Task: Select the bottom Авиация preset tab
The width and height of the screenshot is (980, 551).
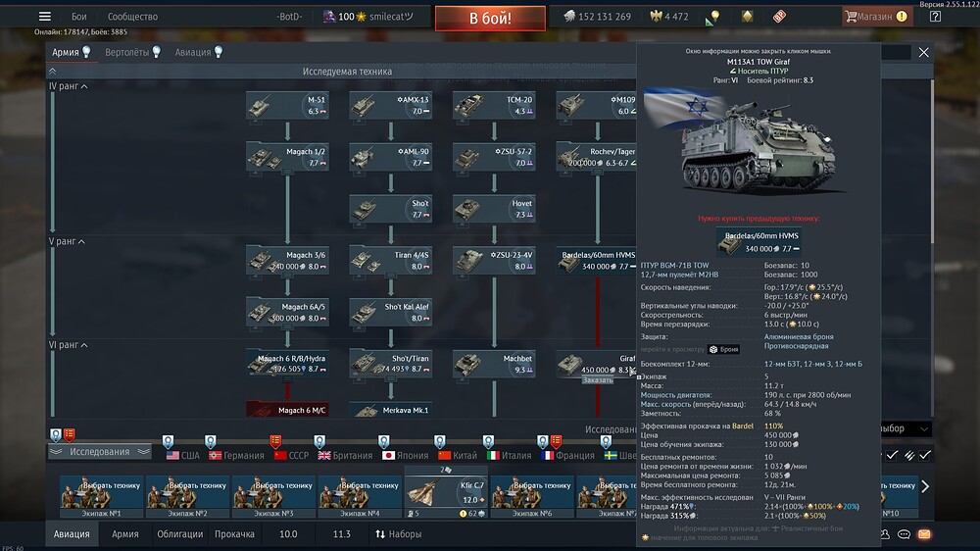Action: click(72, 534)
